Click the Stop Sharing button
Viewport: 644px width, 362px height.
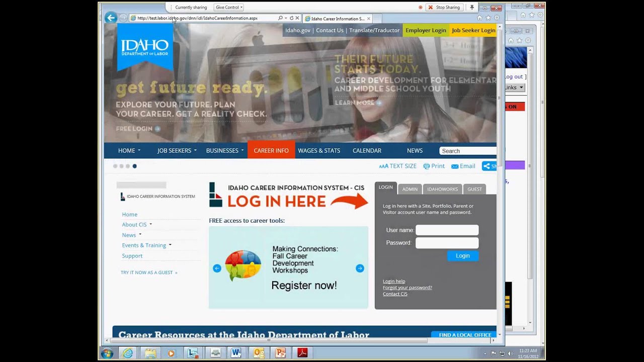(x=444, y=8)
